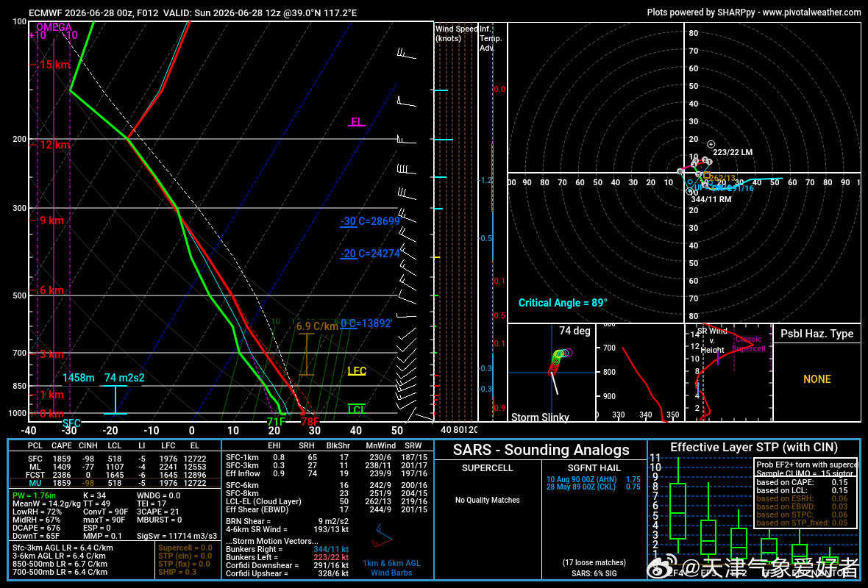Click the Storm Slinky panel label

(x=540, y=417)
